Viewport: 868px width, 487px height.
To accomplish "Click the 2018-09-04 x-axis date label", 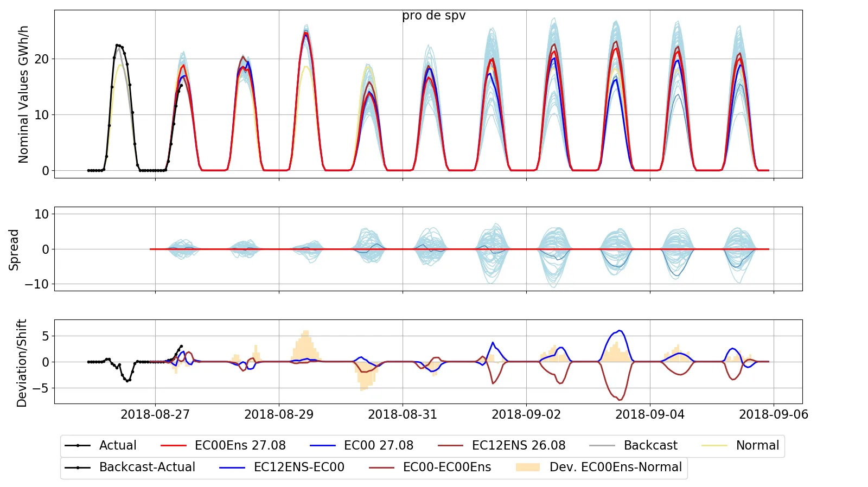I will click(650, 415).
